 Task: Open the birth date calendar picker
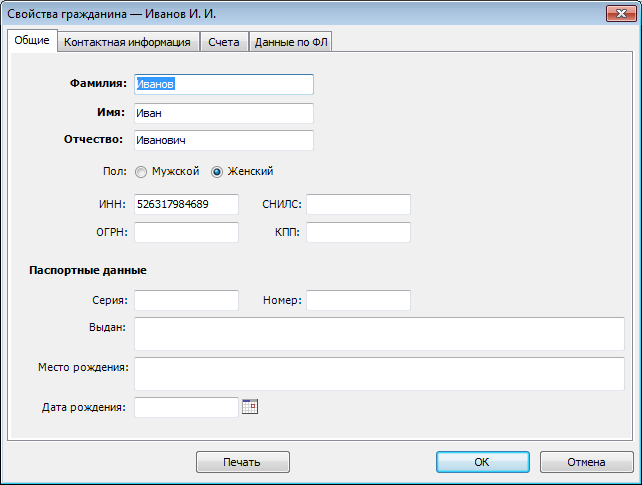(250, 407)
